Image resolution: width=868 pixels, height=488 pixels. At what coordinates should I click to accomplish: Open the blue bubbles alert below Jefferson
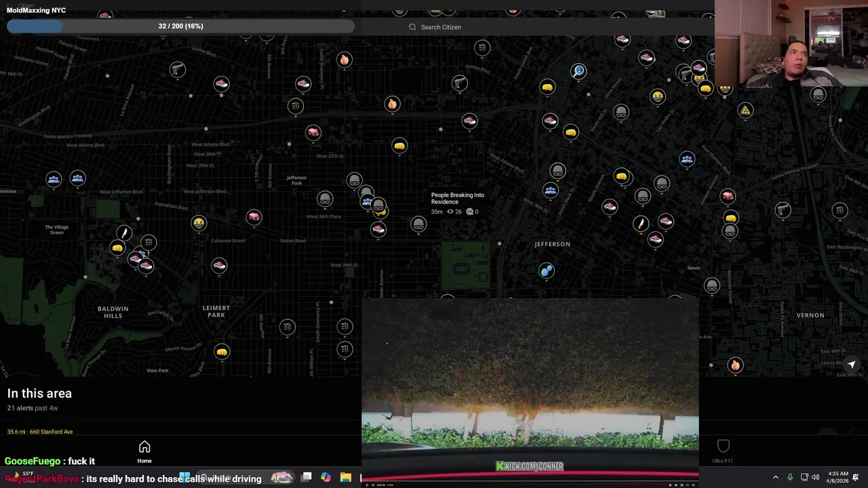pos(547,270)
